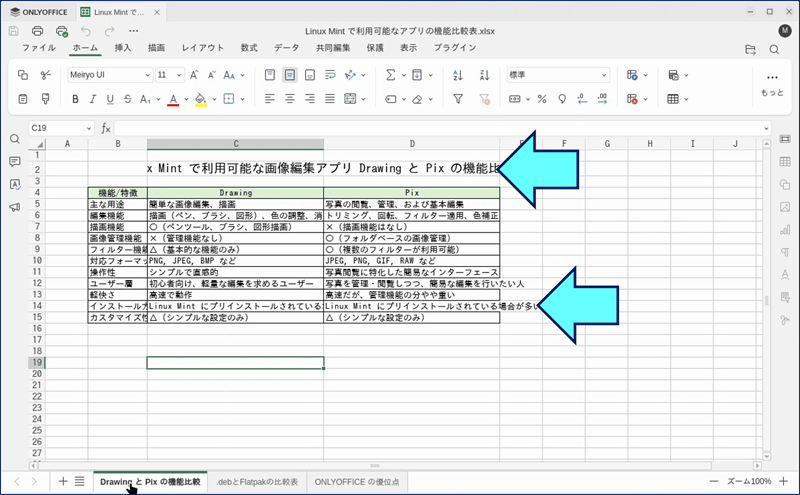Select the Copy Style paintbrush icon

click(45, 98)
